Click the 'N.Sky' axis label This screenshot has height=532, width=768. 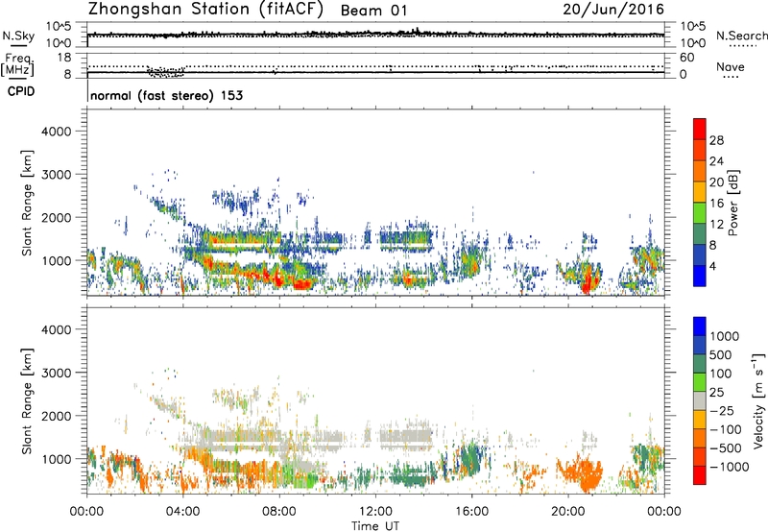tap(18, 36)
